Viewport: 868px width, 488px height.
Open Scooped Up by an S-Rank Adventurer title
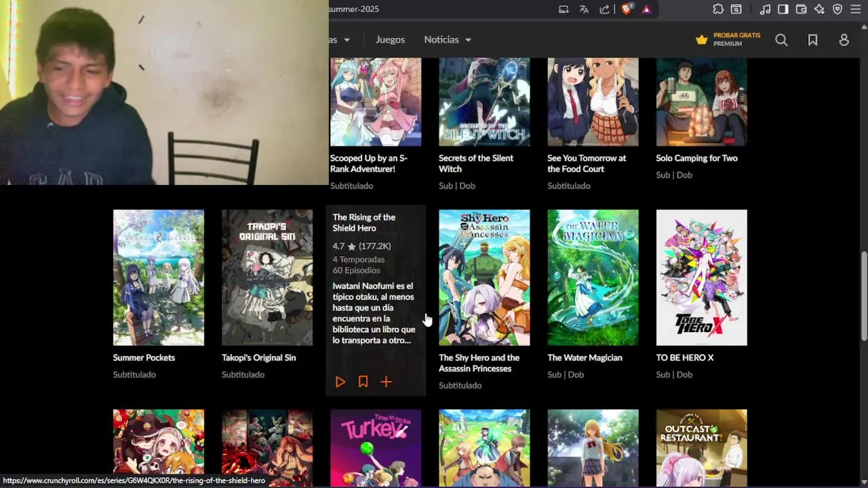pyautogui.click(x=369, y=163)
